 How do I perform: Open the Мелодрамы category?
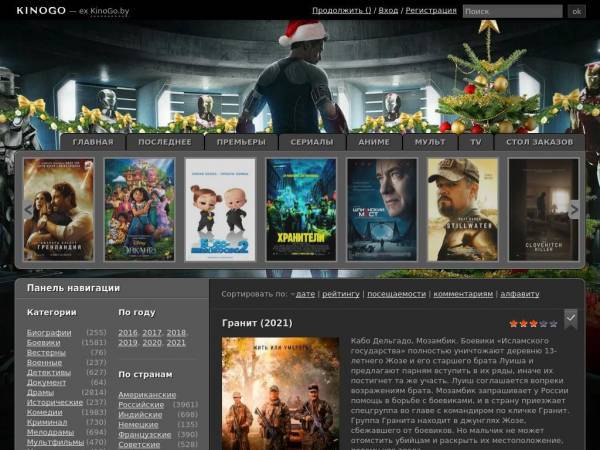[50, 432]
